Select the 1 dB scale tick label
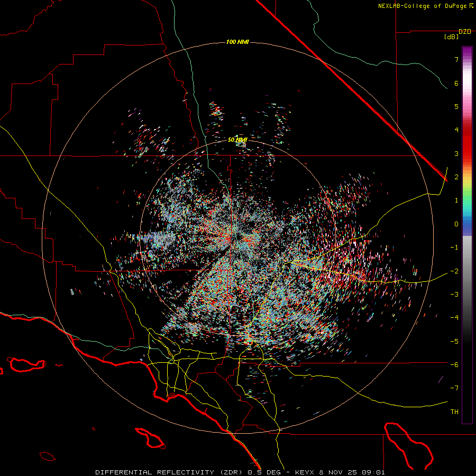 [456, 200]
